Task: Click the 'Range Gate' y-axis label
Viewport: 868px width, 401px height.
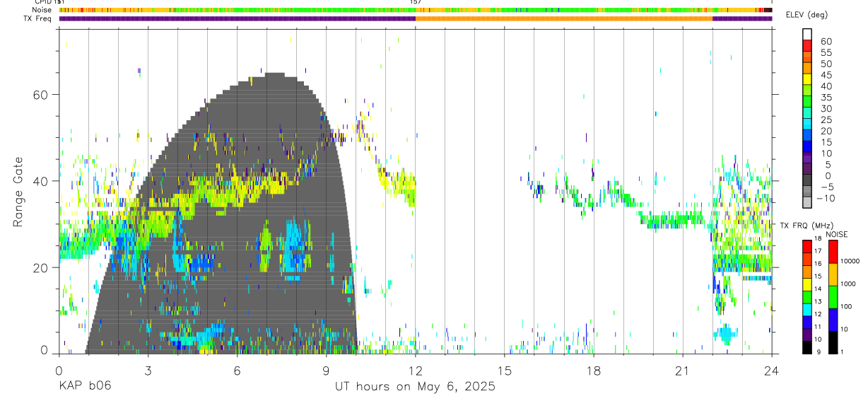Action: click(18, 192)
